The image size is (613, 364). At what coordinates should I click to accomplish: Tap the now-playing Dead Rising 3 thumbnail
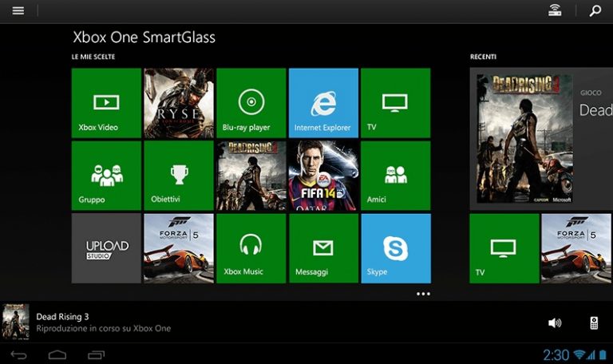(15, 322)
